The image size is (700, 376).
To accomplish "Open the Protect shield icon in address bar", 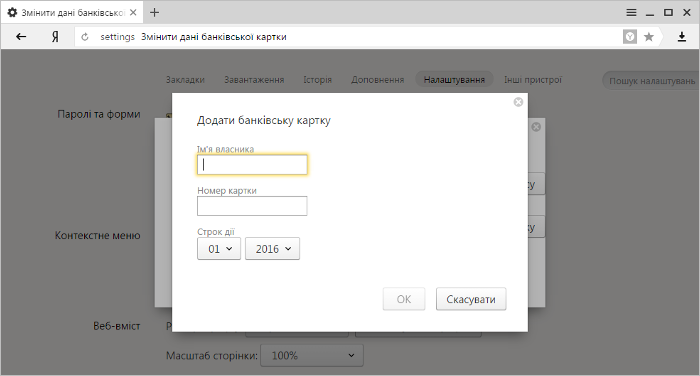I will pos(630,37).
